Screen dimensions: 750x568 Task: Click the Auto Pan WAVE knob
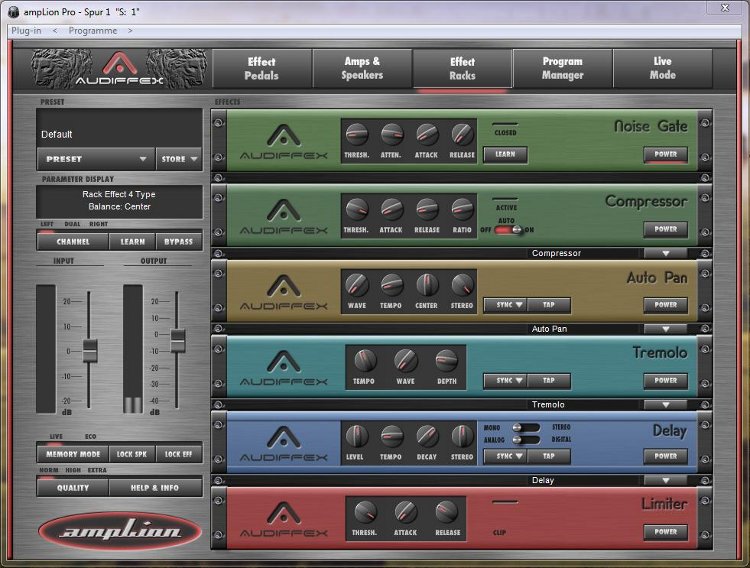coord(357,285)
